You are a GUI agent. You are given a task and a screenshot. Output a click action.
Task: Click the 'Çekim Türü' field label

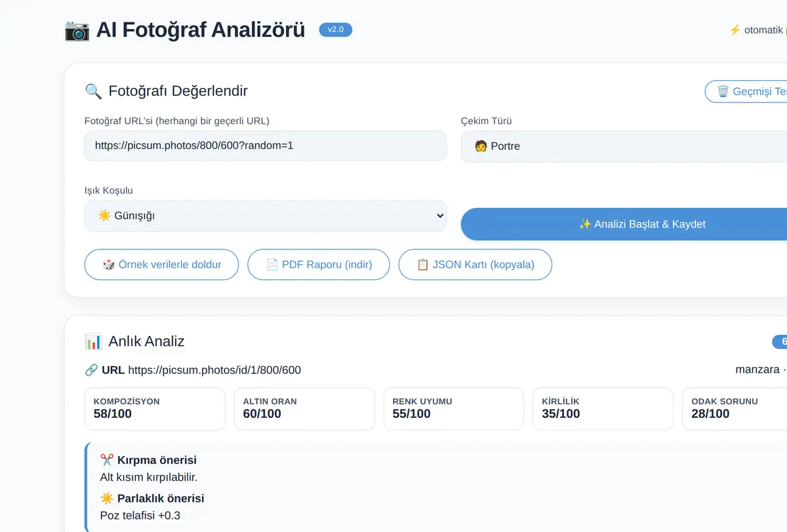tap(486, 121)
